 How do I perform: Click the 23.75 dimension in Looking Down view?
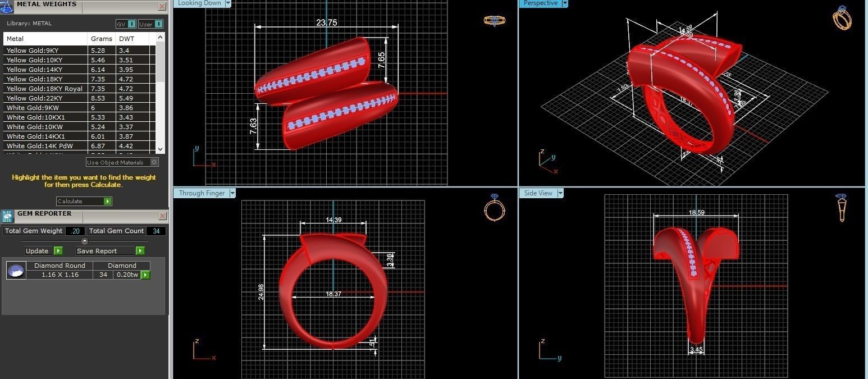coord(327,23)
